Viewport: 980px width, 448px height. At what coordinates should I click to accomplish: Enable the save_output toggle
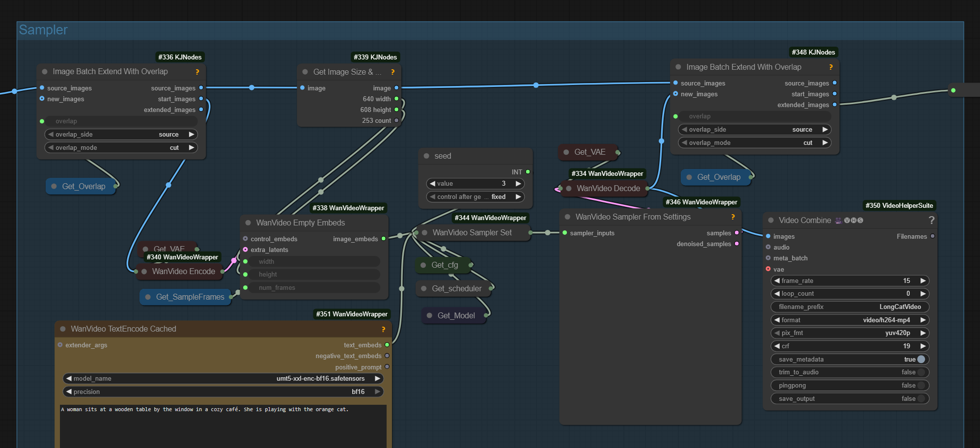click(x=921, y=399)
